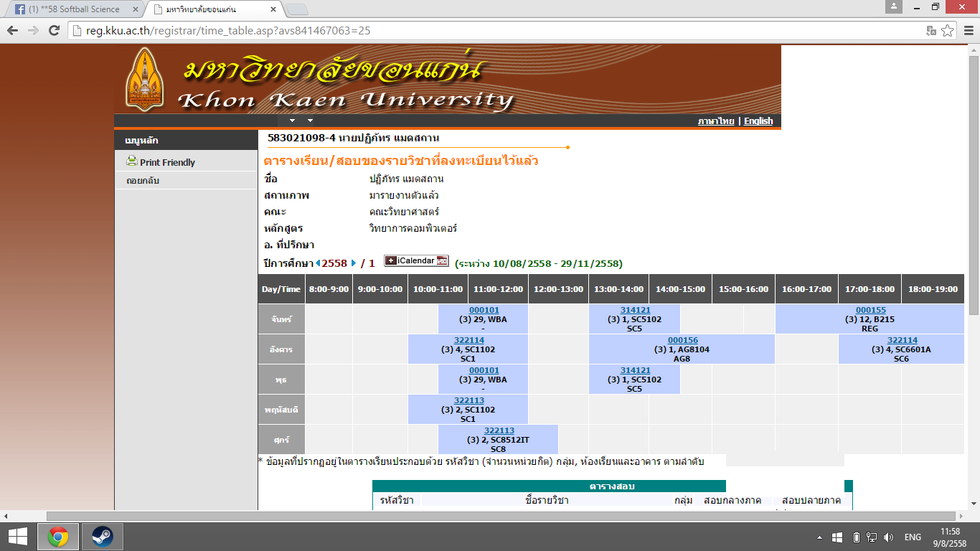Show hidden system tray icons
This screenshot has width=980, height=551.
tap(820, 537)
